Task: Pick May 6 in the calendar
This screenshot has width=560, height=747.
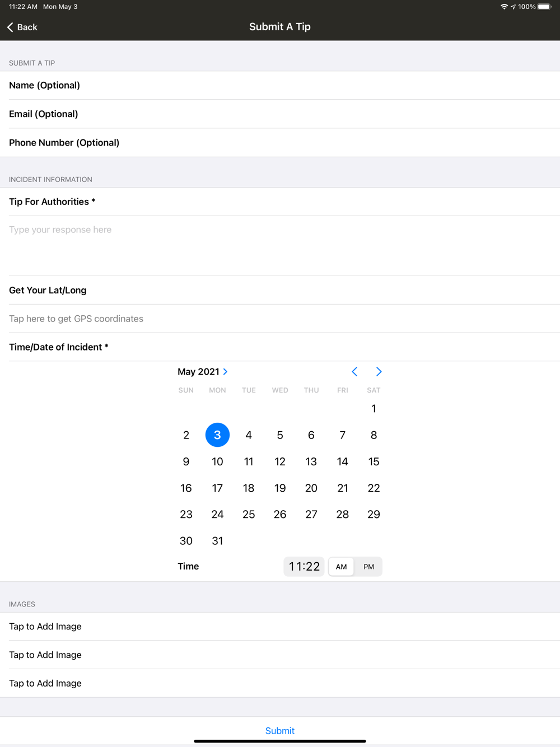Action: click(311, 435)
